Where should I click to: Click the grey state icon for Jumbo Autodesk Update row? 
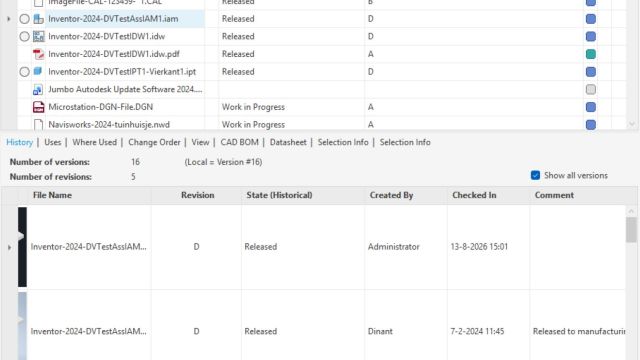pyautogui.click(x=591, y=89)
